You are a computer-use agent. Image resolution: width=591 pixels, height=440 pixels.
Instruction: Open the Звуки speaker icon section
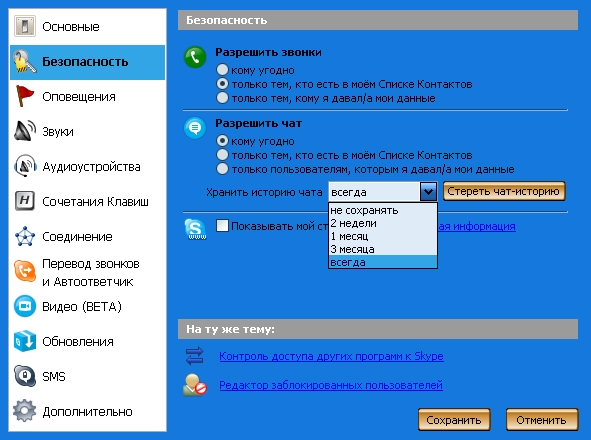pos(25,131)
